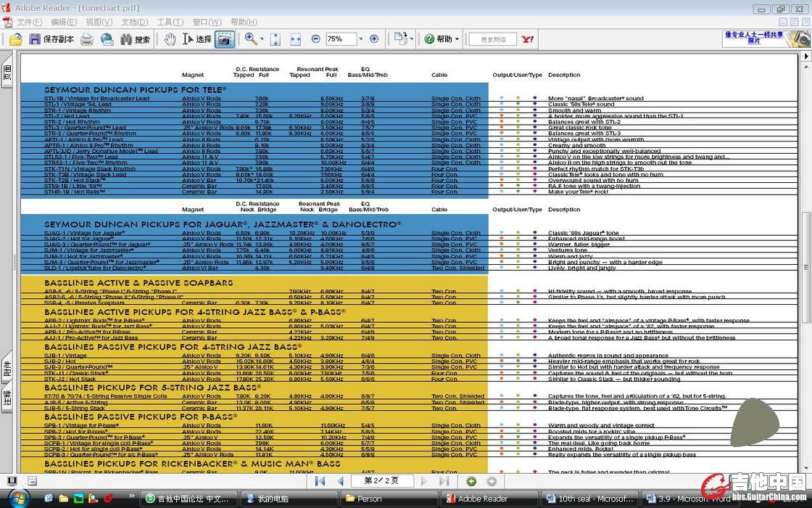Click the 'BASSLINES PICKUPS FOR 5-STRING JAZZ BASS' heading

pyautogui.click(x=152, y=388)
